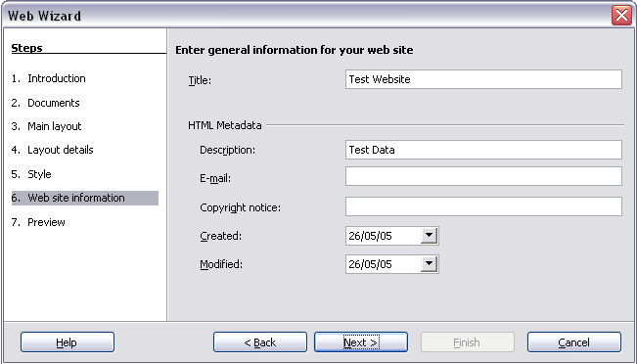This screenshot has width=637, height=364.
Task: Jump to step 3 Main layout
Action: [46, 126]
